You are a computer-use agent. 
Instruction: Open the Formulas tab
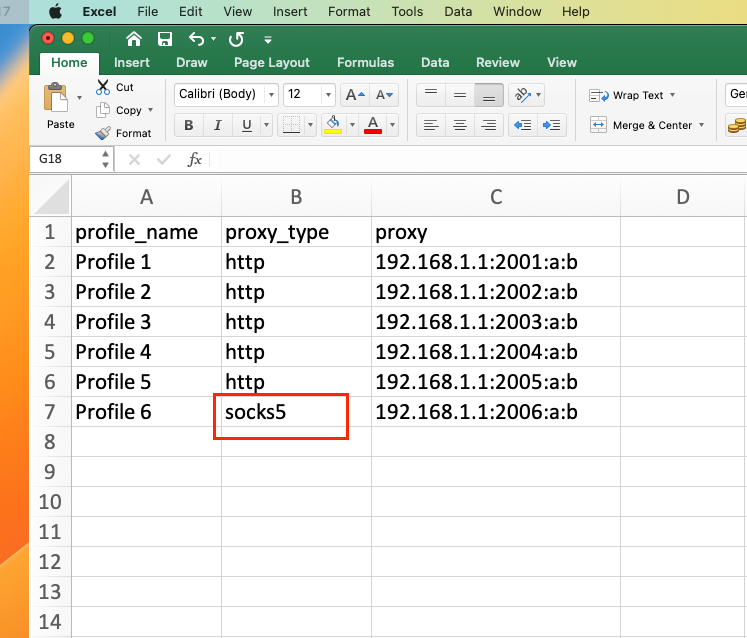[x=365, y=62]
